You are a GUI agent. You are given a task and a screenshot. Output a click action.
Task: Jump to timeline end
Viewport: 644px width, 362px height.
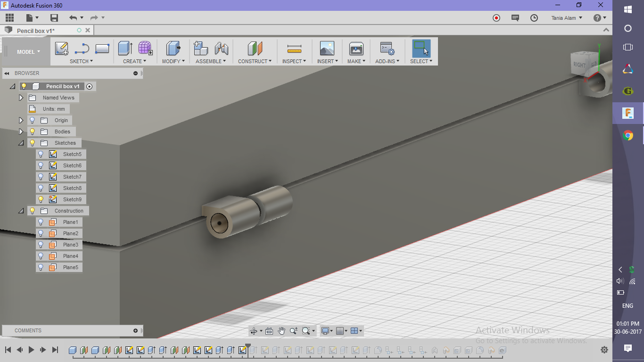[55, 350]
